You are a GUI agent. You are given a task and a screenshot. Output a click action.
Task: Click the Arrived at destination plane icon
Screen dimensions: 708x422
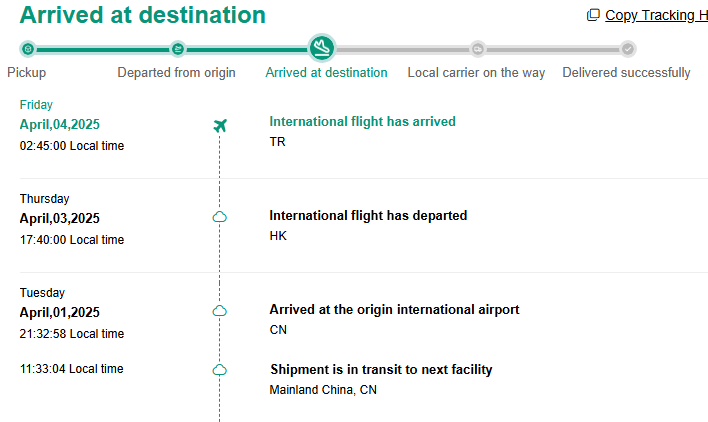coord(321,47)
